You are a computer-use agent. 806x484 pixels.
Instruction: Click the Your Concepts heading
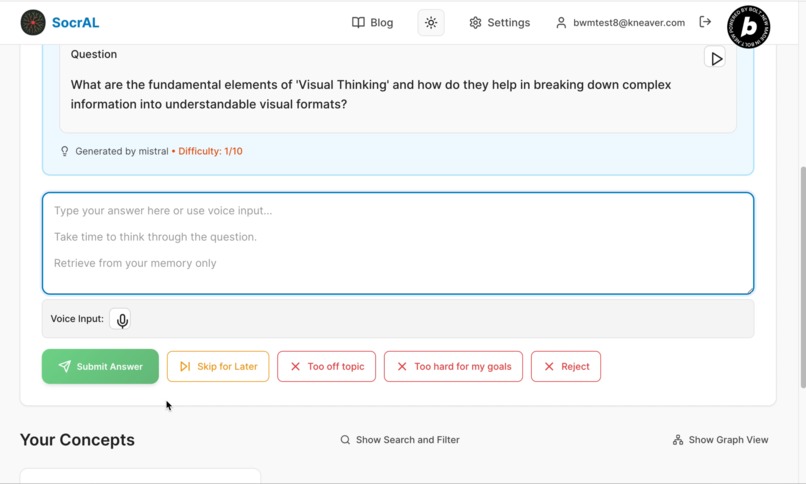click(77, 440)
